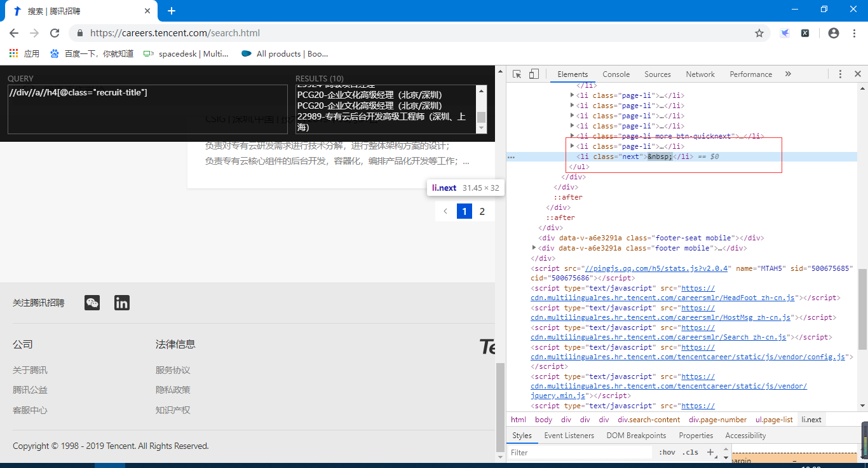Activate the DevTools inspect element picker
868x468 pixels.
click(x=517, y=74)
